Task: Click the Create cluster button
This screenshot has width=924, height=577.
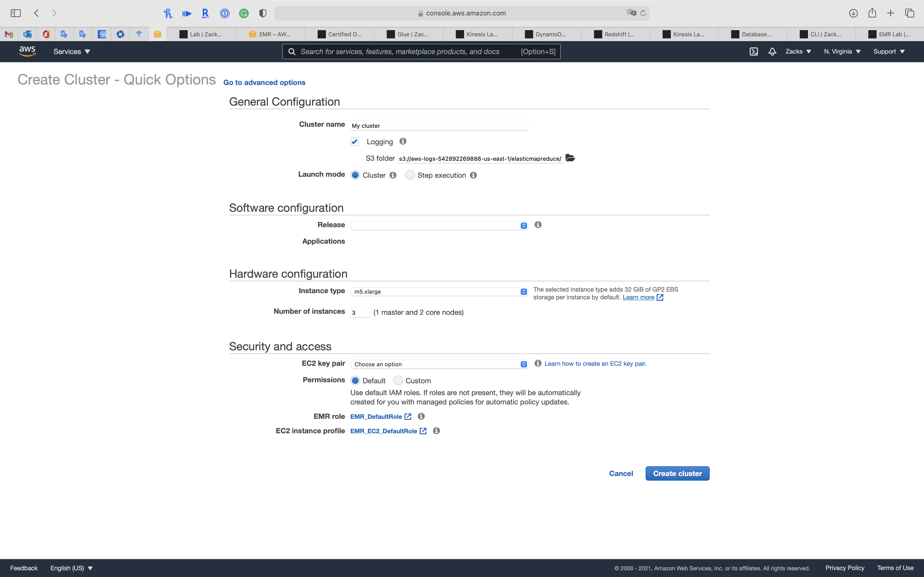Action: [677, 474]
